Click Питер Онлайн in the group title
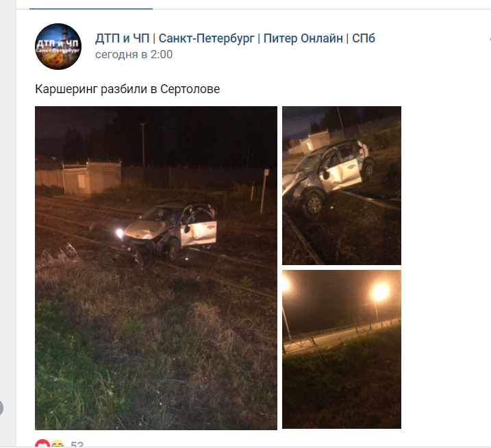The width and height of the screenshot is (491, 448). pyautogui.click(x=303, y=38)
